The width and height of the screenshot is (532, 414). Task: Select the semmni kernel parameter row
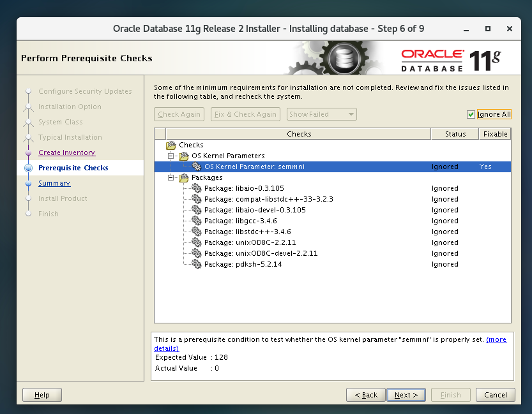pyautogui.click(x=333, y=166)
